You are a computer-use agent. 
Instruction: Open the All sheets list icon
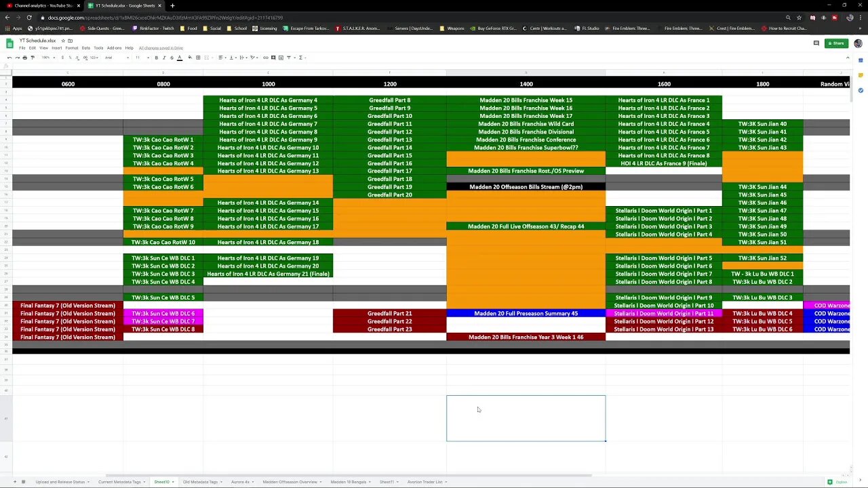pos(23,482)
